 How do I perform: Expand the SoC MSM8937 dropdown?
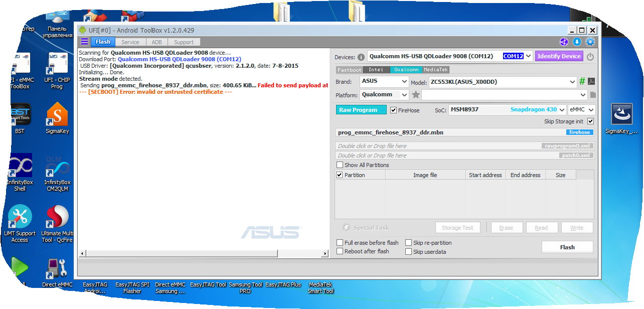[x=562, y=110]
